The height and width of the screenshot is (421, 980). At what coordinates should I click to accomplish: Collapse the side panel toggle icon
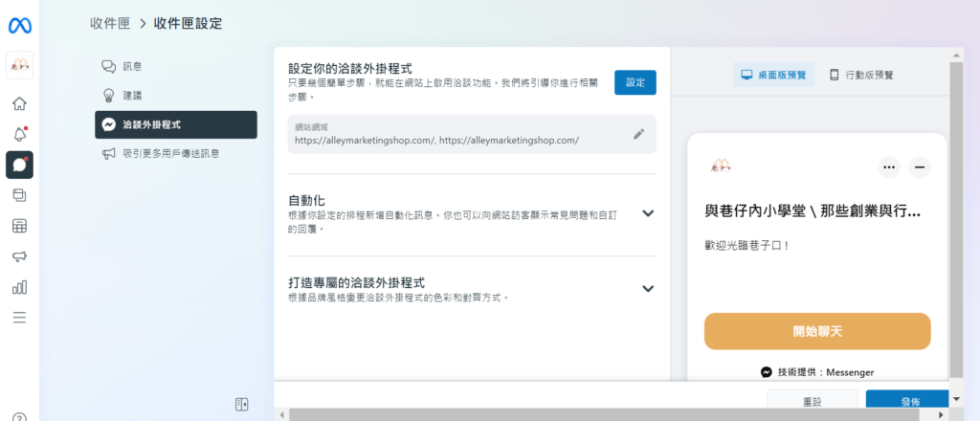(242, 404)
